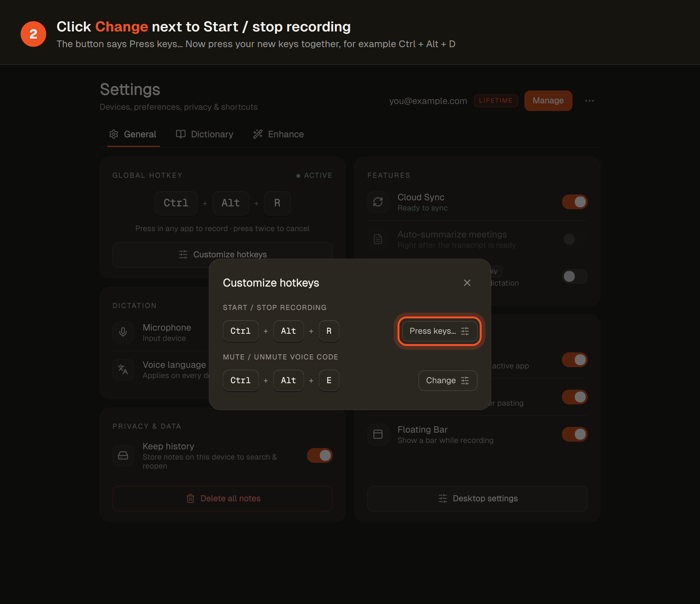Screen dimensions: 700x604
Task: Click the E key in Mute / Unmute row
Action: [329, 381]
